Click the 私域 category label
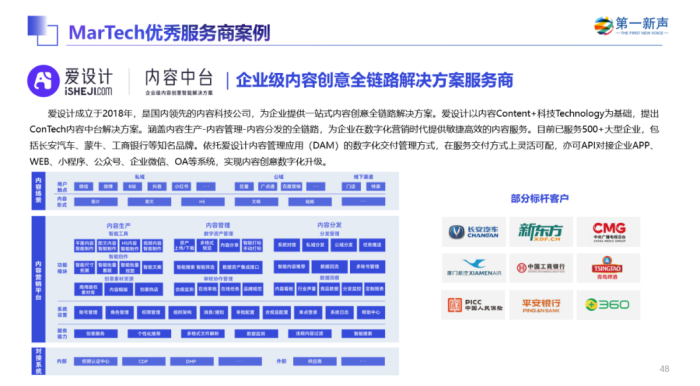The width and height of the screenshot is (700, 386). point(140,177)
